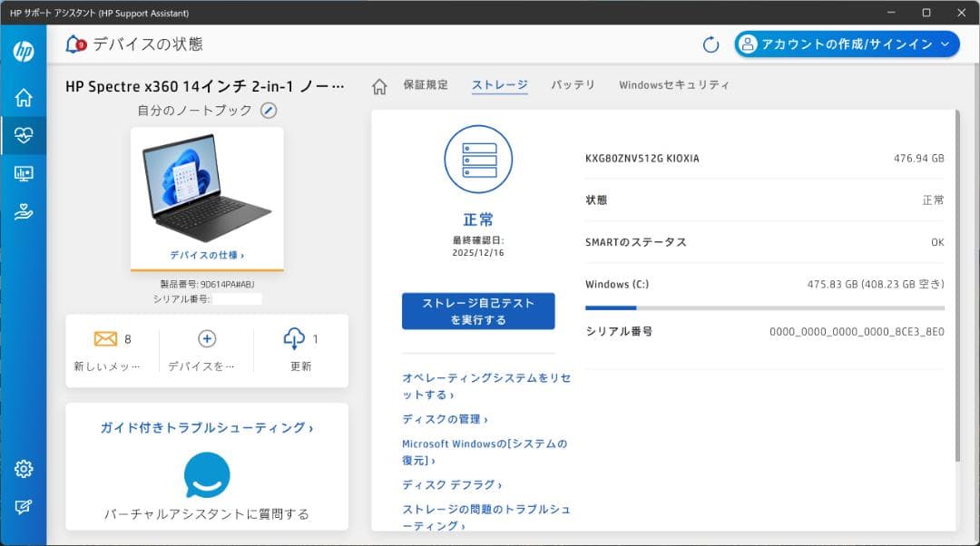Click the HP logo in the sidebar
The image size is (980, 546).
click(24, 50)
